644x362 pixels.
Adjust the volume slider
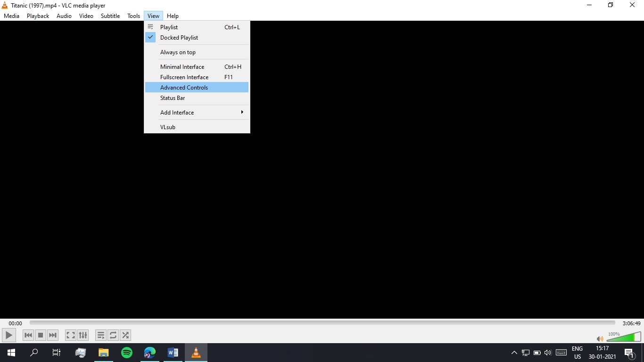[x=624, y=337]
